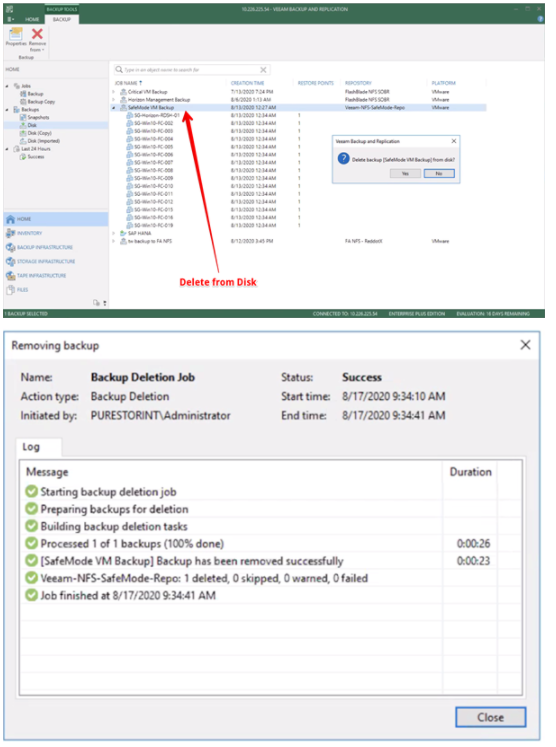
Task: Collapse the Jobs tree node
Action: click(x=7, y=86)
